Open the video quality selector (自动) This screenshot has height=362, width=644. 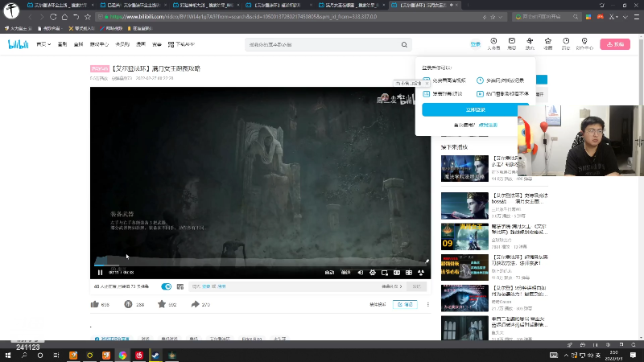pyautogui.click(x=329, y=273)
